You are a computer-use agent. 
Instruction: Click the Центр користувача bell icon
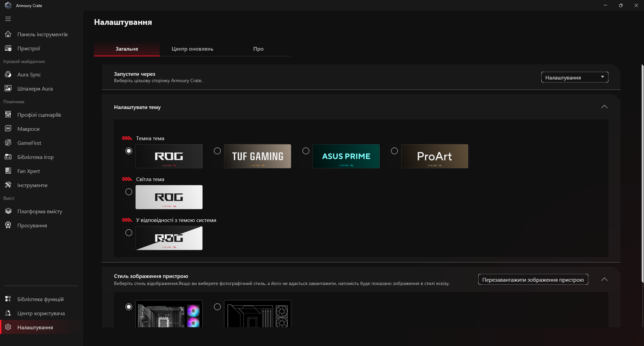(8, 313)
